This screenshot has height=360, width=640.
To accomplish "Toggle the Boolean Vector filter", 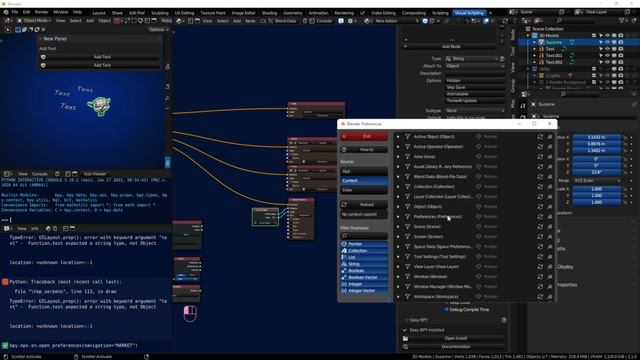I will pos(364,277).
